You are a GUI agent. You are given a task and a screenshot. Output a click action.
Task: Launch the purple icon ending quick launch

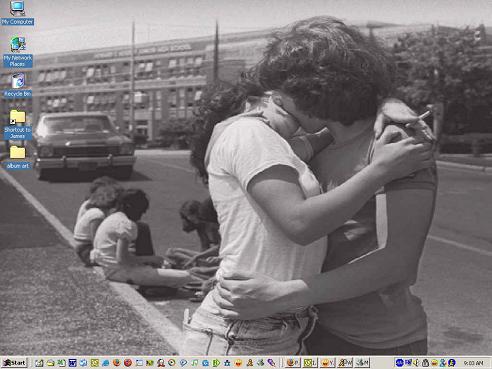[x=271, y=363]
